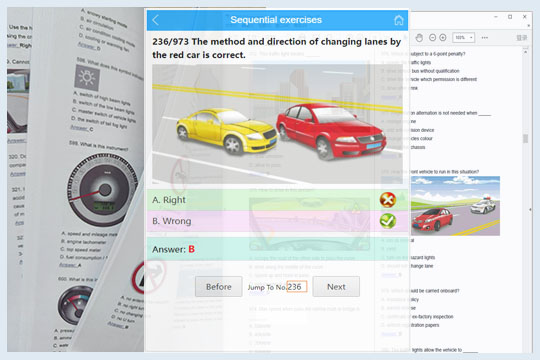Click the two-car lane change illustration

point(278,124)
